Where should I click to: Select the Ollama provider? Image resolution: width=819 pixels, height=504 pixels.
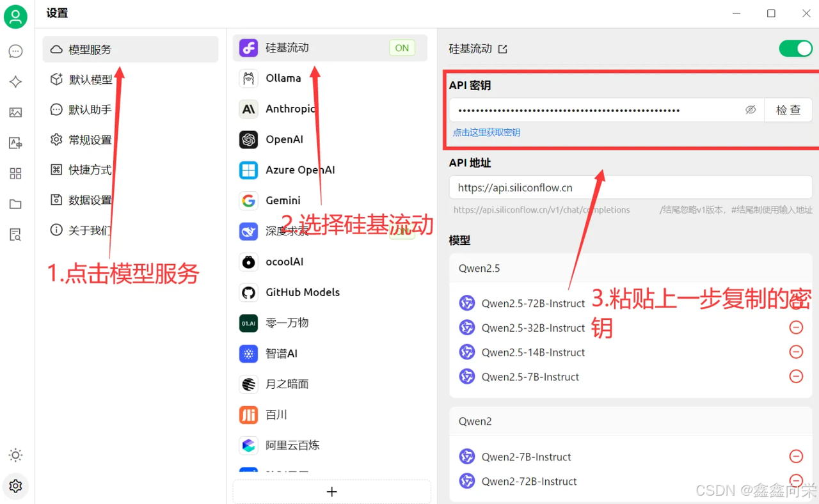330,78
